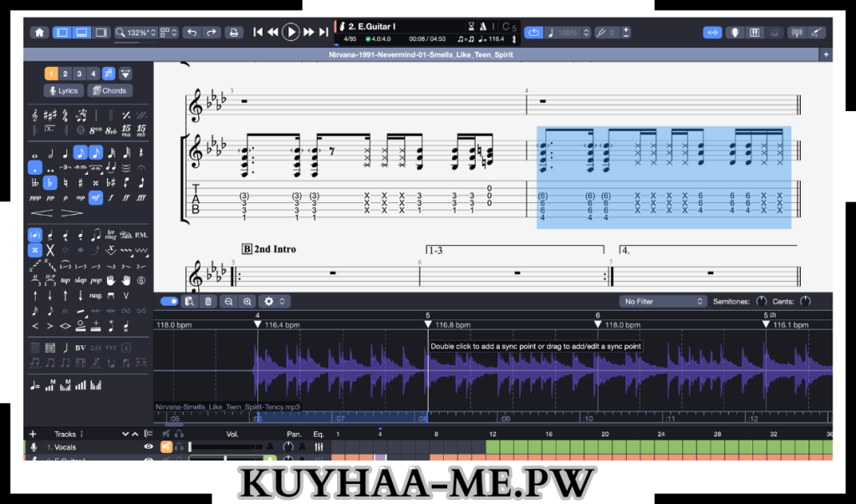
Task: Delete the audio file with trash icon
Action: point(208,302)
